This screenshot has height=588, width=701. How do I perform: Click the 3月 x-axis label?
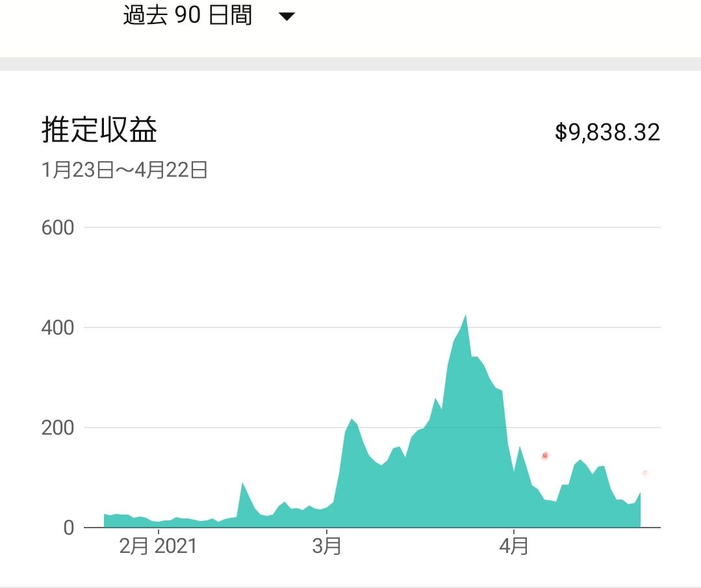(x=327, y=546)
